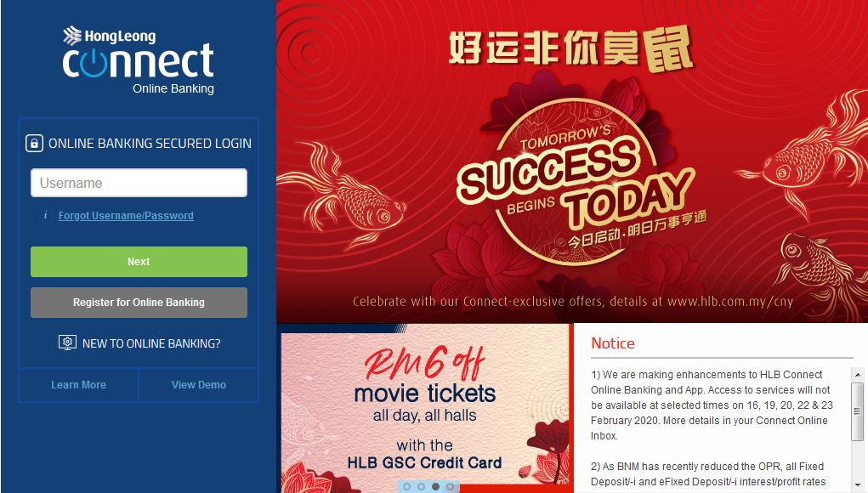Viewport: 868px width, 493px height.
Task: Open the Forgot Username/Password link
Action: (126, 216)
